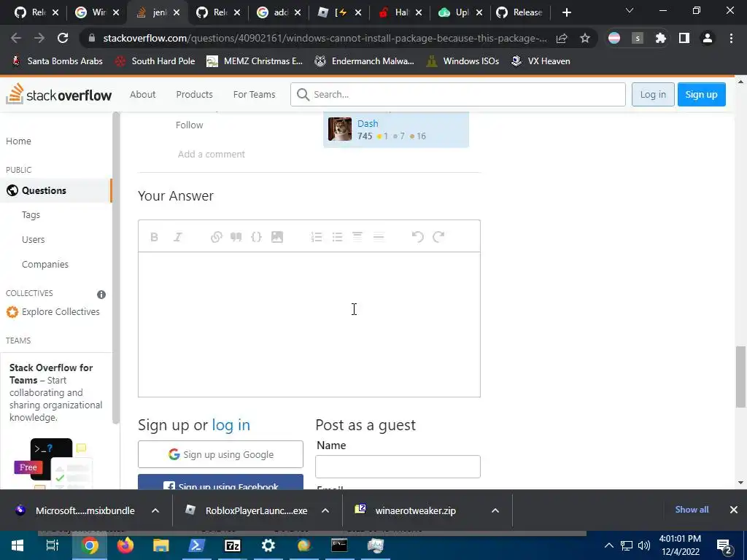Open Questions in the left sidebar

pos(55,190)
